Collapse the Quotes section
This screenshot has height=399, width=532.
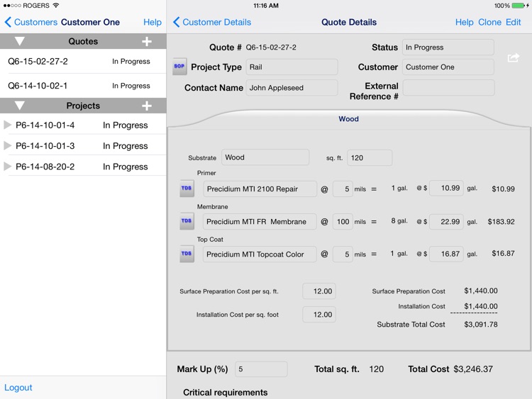(x=20, y=42)
